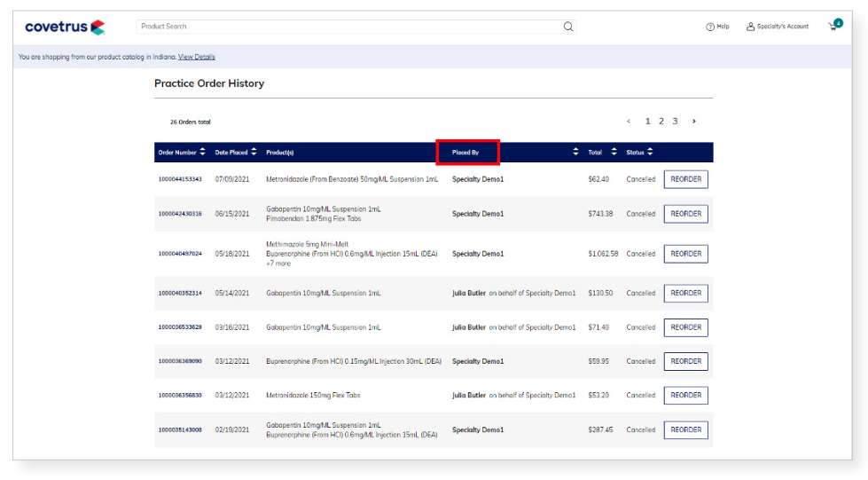Open Specialty's Account menu

pos(778,27)
